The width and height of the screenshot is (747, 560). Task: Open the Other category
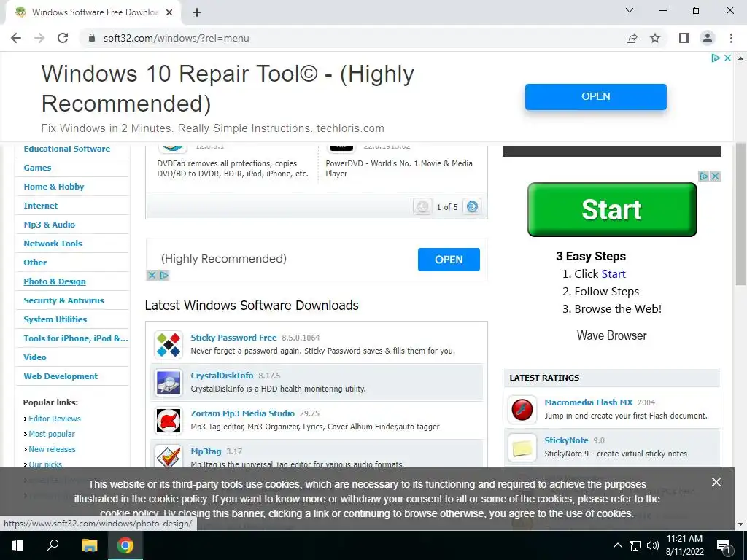click(x=35, y=262)
